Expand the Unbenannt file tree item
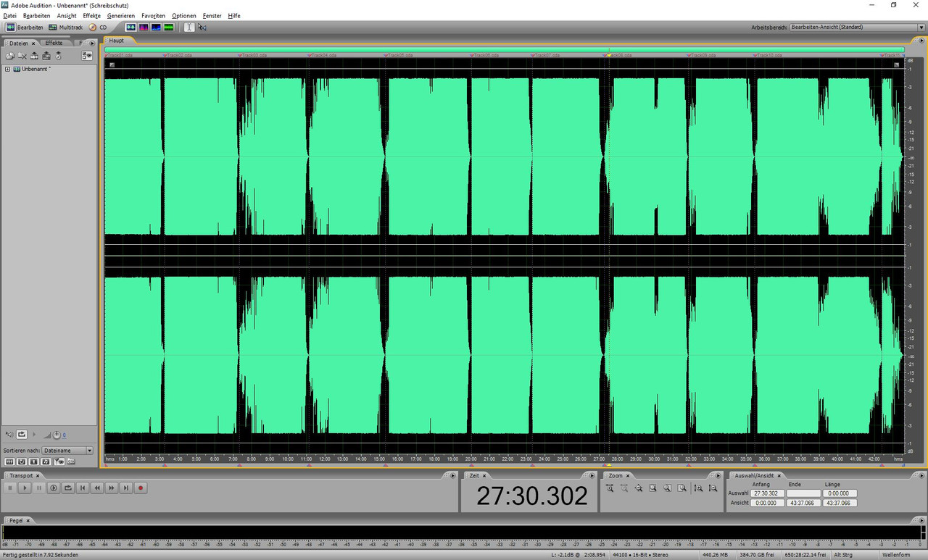The image size is (928, 560). [7, 69]
